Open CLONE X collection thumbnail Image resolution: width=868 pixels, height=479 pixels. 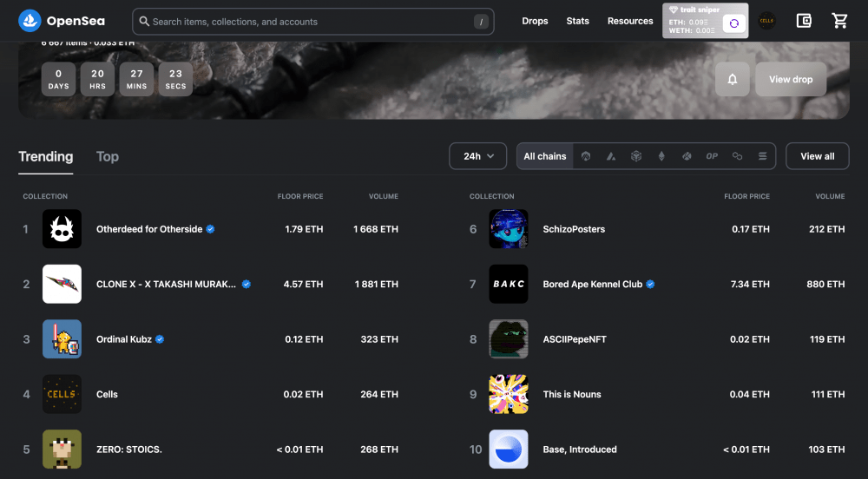coord(62,284)
